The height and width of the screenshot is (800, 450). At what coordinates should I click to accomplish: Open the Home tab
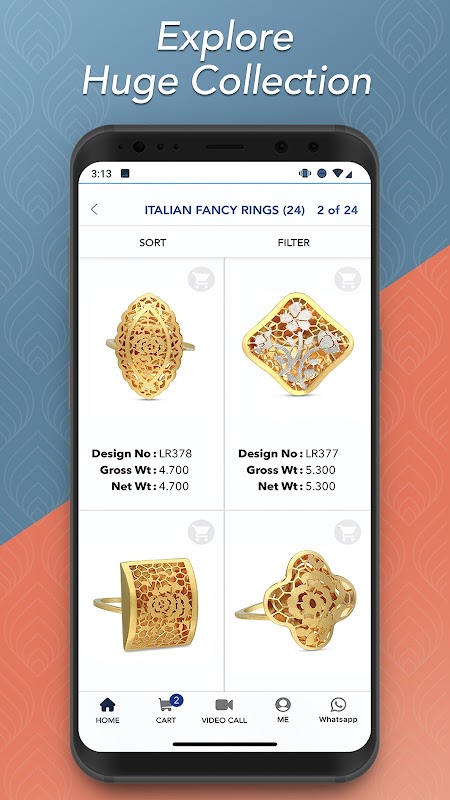click(x=108, y=711)
